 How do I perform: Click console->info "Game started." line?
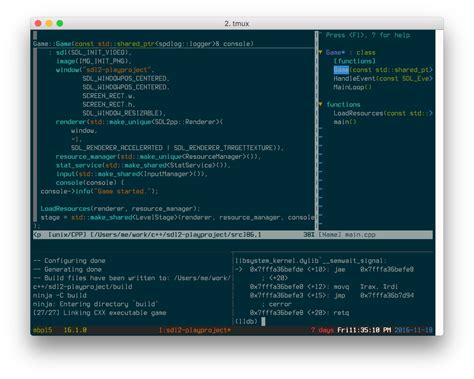point(99,191)
